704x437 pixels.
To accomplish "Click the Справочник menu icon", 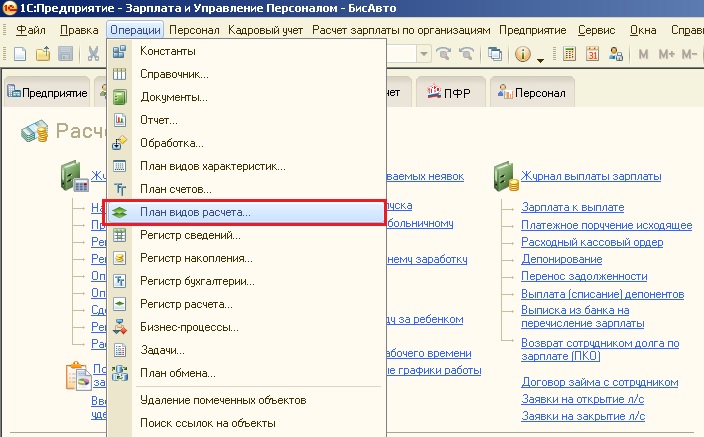I will coord(119,74).
